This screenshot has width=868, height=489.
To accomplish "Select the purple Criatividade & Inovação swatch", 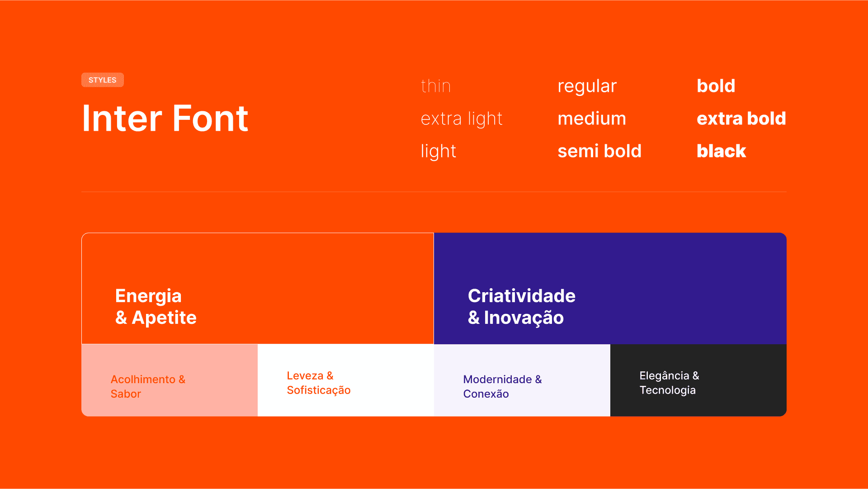I will coord(610,289).
